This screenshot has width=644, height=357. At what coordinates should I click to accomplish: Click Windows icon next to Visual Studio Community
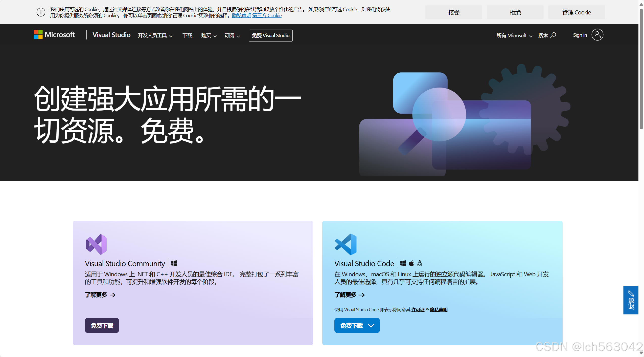click(x=174, y=263)
